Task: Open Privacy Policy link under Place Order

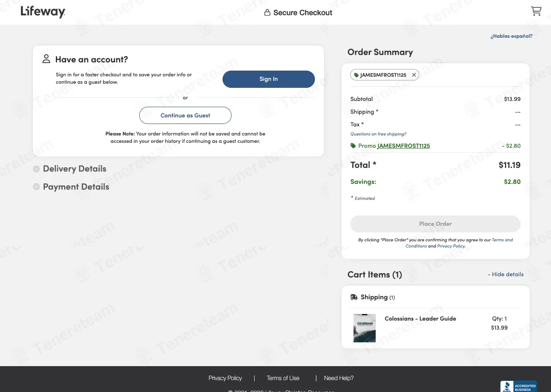Action: (x=451, y=246)
